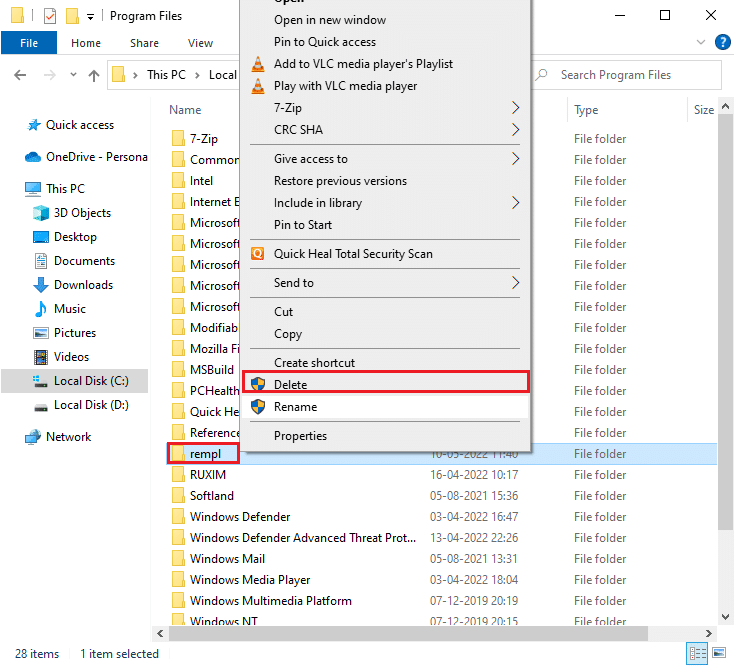This screenshot has height=666, width=735.
Task: Switch to Details view using the status bar icon
Action: coord(697,653)
